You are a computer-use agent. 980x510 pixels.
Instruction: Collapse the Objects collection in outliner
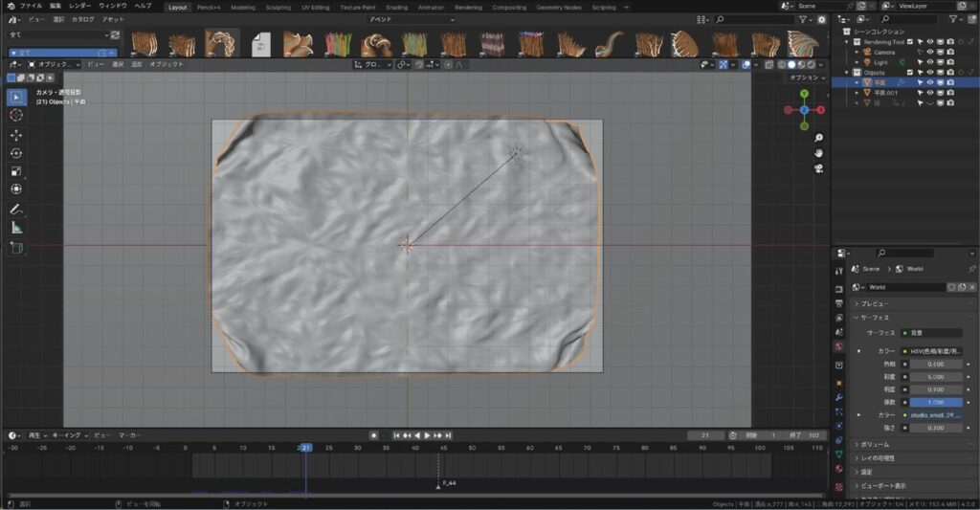point(848,73)
